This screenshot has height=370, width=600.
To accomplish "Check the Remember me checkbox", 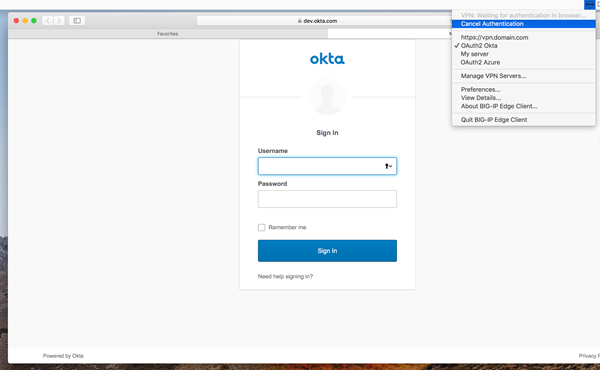I will pyautogui.click(x=261, y=227).
